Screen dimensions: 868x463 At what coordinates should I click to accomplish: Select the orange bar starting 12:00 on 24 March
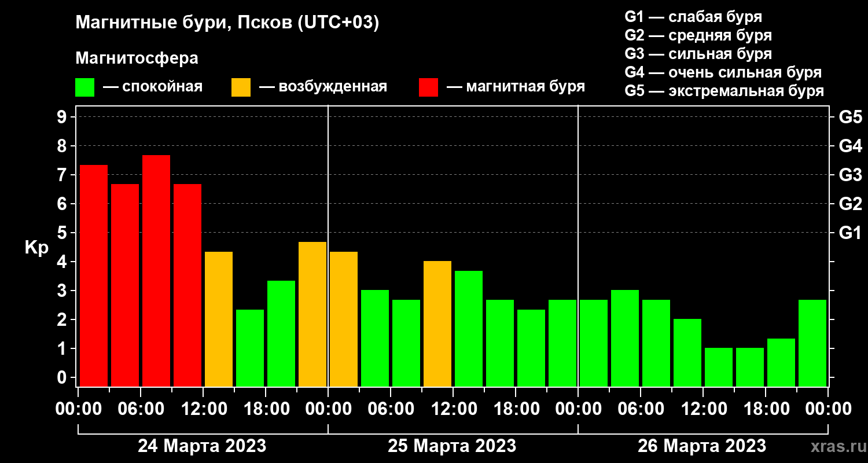219,319
